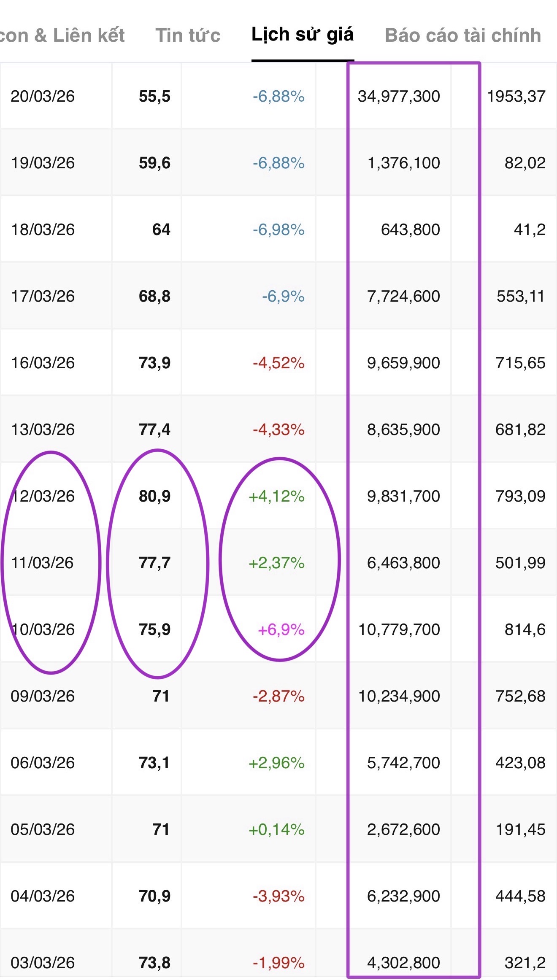Click the -6,98% change value

point(278,229)
